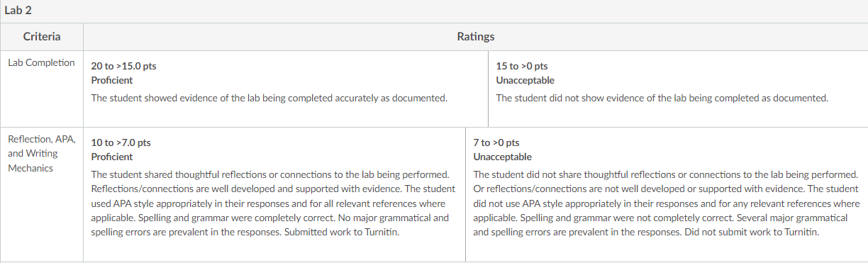Click Proficient label under Reflection criterion
Image resolution: width=868 pixels, height=263 pixels.
(112, 157)
